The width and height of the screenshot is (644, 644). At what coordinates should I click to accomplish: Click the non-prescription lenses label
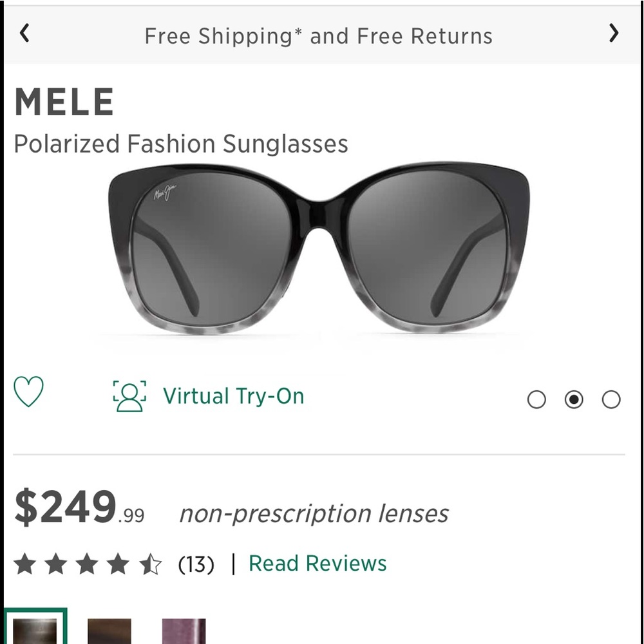click(315, 513)
